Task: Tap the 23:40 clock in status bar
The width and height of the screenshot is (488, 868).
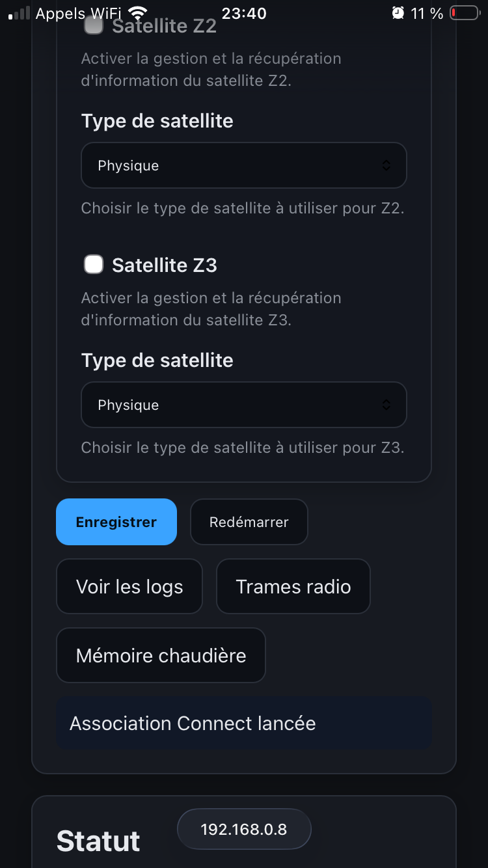Action: coord(244,13)
